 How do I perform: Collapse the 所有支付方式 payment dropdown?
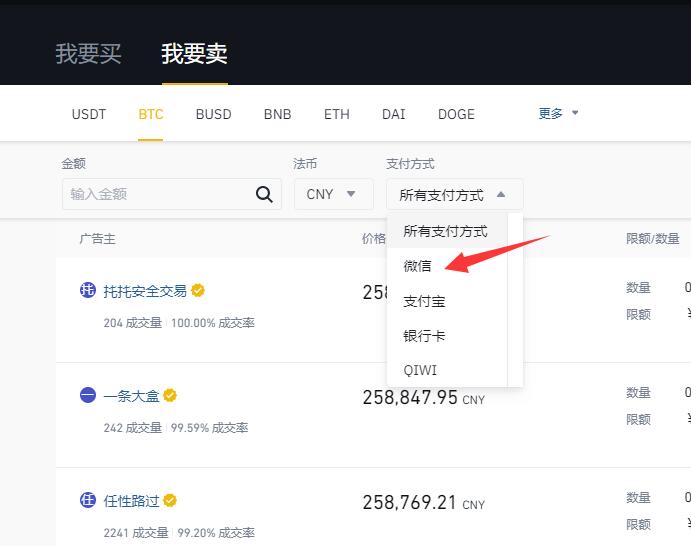pyautogui.click(x=455, y=194)
